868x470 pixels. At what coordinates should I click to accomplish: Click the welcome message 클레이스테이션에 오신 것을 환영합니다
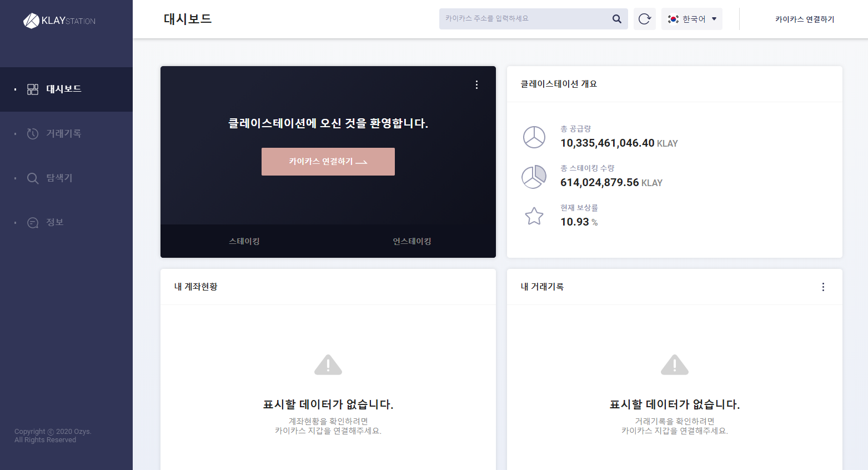point(328,123)
